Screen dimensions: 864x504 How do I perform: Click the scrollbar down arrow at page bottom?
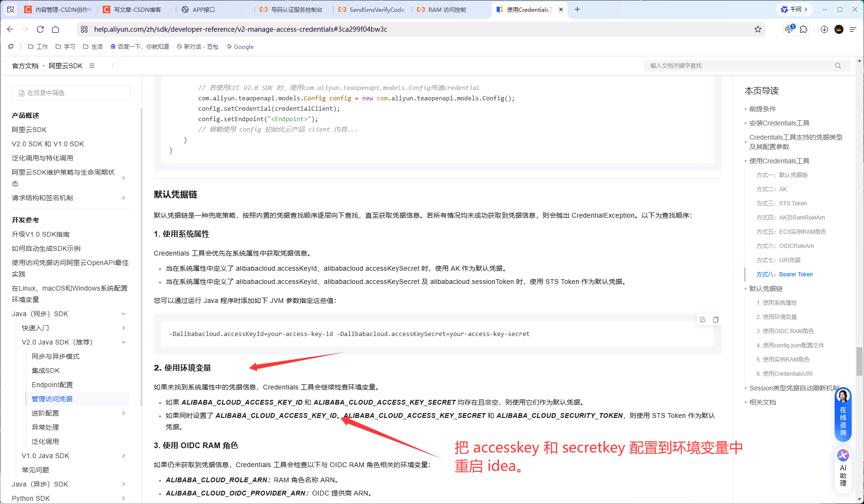coord(860,499)
